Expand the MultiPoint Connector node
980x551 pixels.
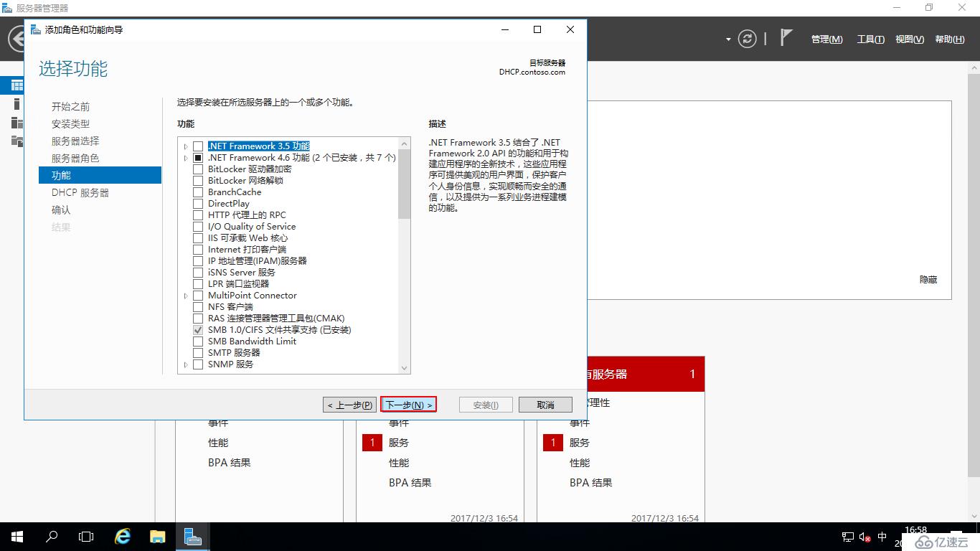(x=186, y=296)
